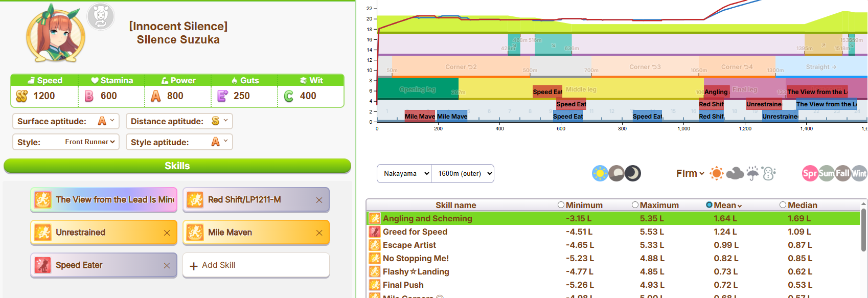
Task: Select the Median radio button
Action: pyautogui.click(x=783, y=205)
